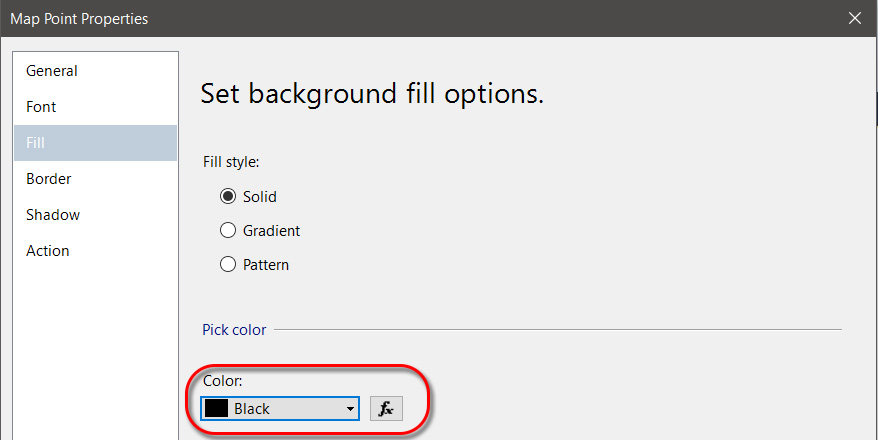This screenshot has width=878, height=440.
Task: Click the Fill style label
Action: [x=231, y=161]
